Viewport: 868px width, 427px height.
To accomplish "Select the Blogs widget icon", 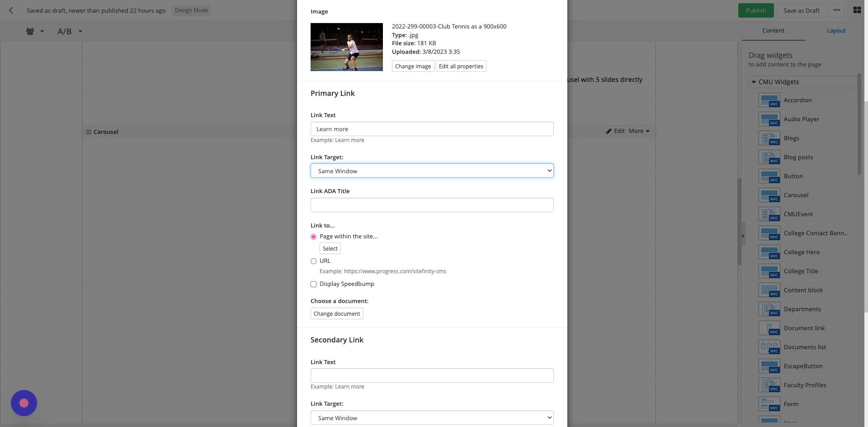I will click(x=769, y=138).
